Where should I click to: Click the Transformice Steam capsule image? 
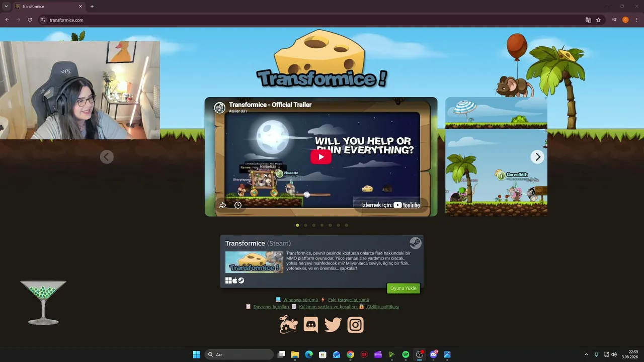pyautogui.click(x=254, y=262)
